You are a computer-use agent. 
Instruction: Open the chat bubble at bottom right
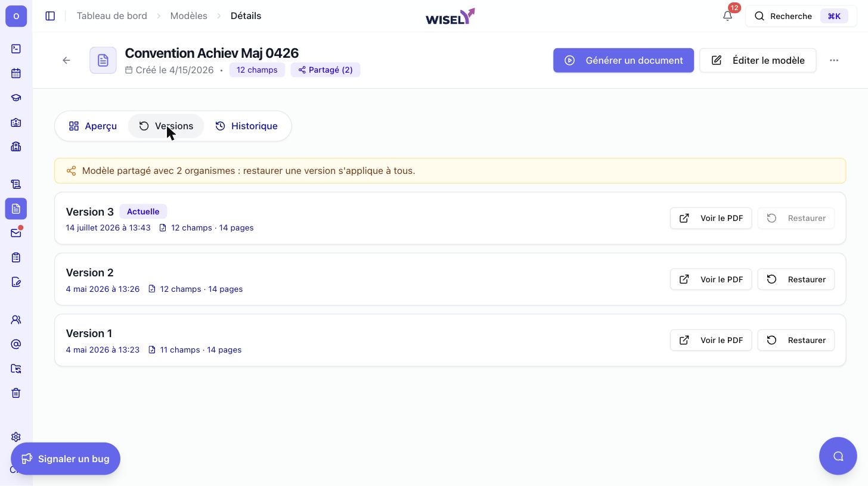click(838, 456)
